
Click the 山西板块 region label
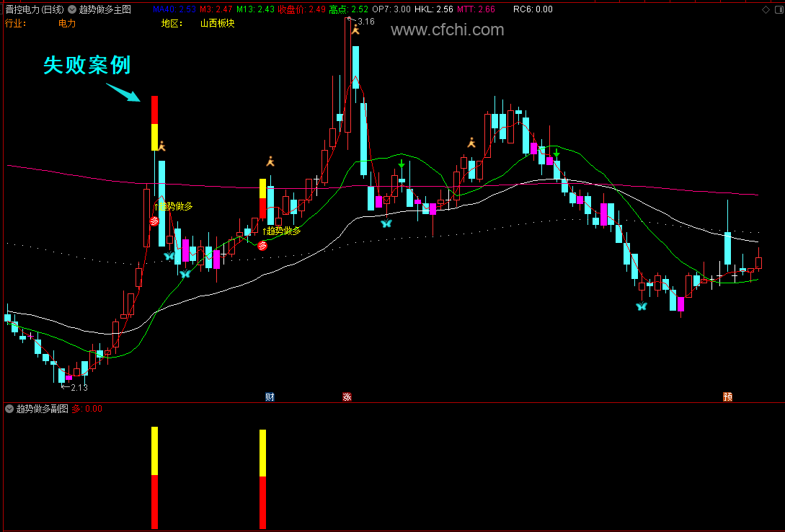[x=217, y=24]
